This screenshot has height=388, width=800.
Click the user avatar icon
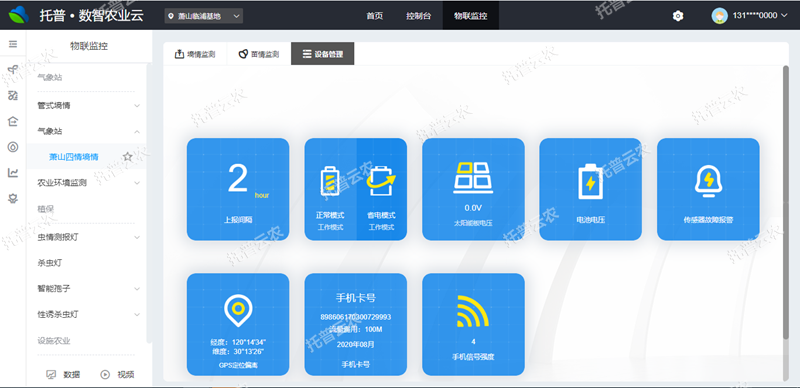coord(719,15)
